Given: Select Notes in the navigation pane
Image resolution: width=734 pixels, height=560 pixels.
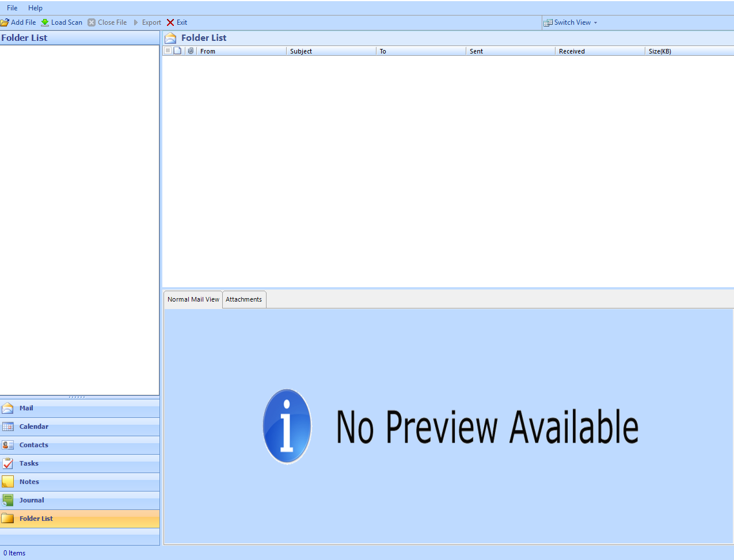Looking at the screenshot, I should [80, 482].
